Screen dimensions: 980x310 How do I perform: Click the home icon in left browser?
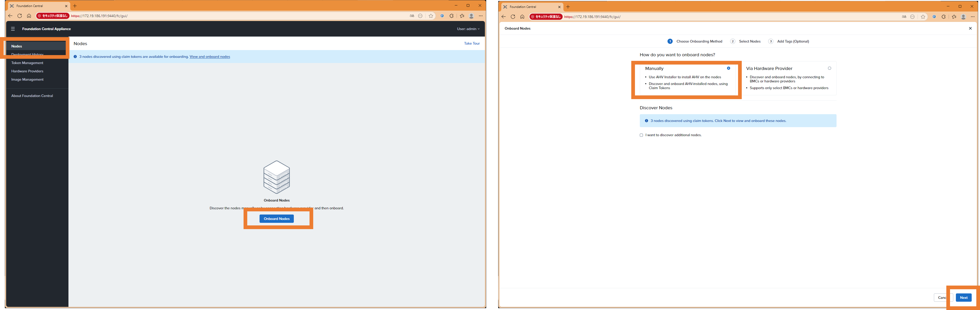[29, 16]
